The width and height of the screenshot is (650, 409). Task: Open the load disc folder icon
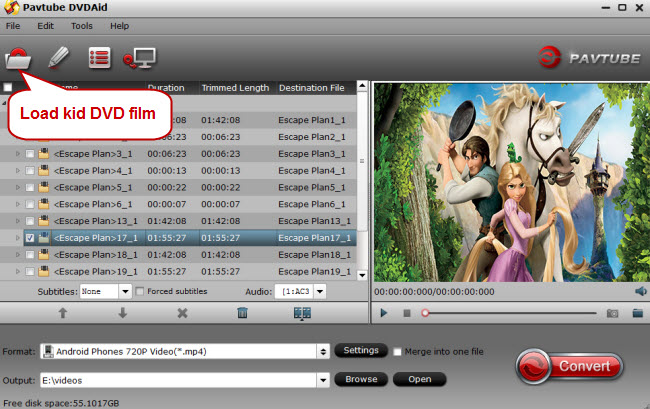pos(18,58)
